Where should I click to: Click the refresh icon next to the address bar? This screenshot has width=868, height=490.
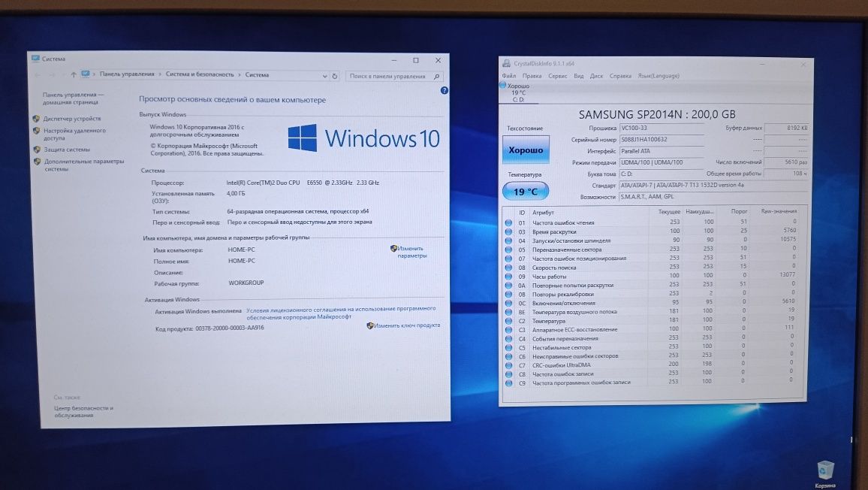click(335, 76)
